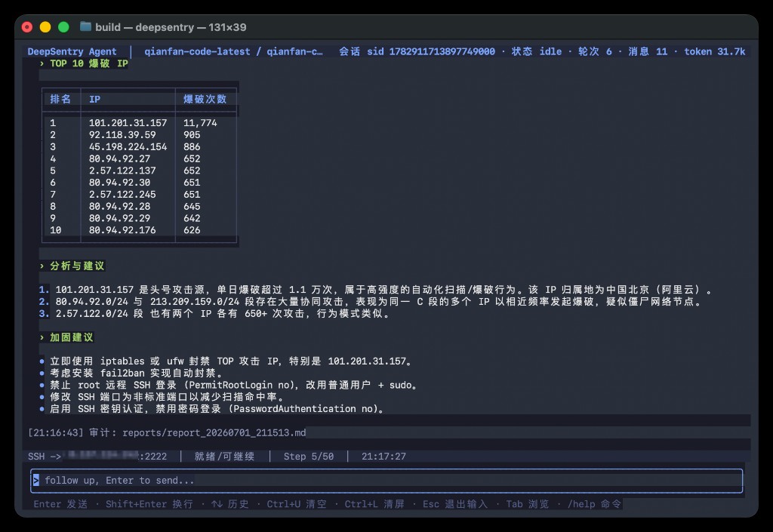773x532 pixels.
Task: Click analysis item 1 about 101.201.31.157
Action: pos(376,290)
